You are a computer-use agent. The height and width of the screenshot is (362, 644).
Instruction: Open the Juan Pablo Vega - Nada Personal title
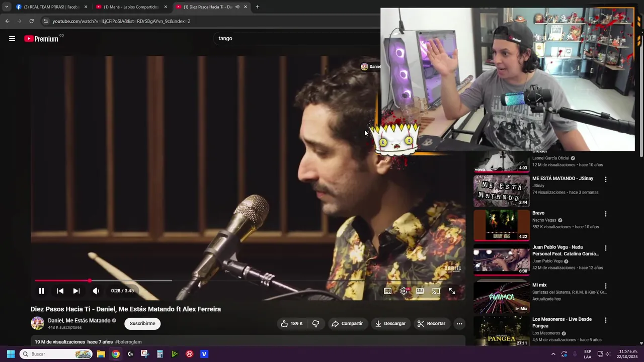point(566,250)
